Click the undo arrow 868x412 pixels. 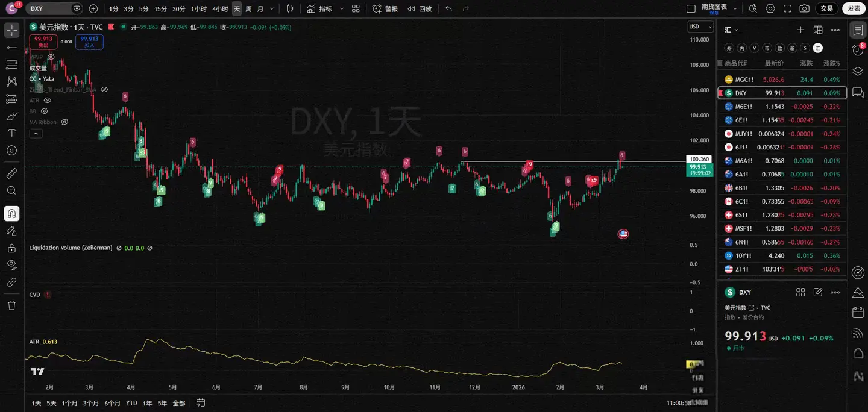point(448,8)
